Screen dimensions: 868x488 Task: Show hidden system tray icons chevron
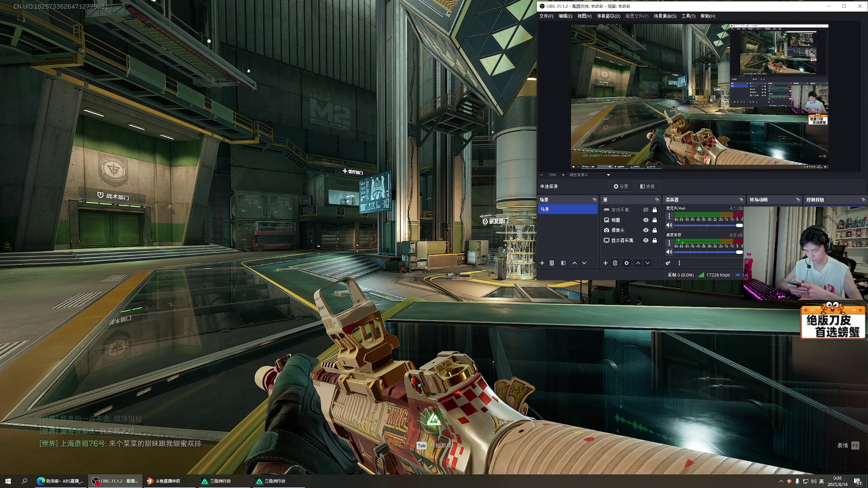781,481
